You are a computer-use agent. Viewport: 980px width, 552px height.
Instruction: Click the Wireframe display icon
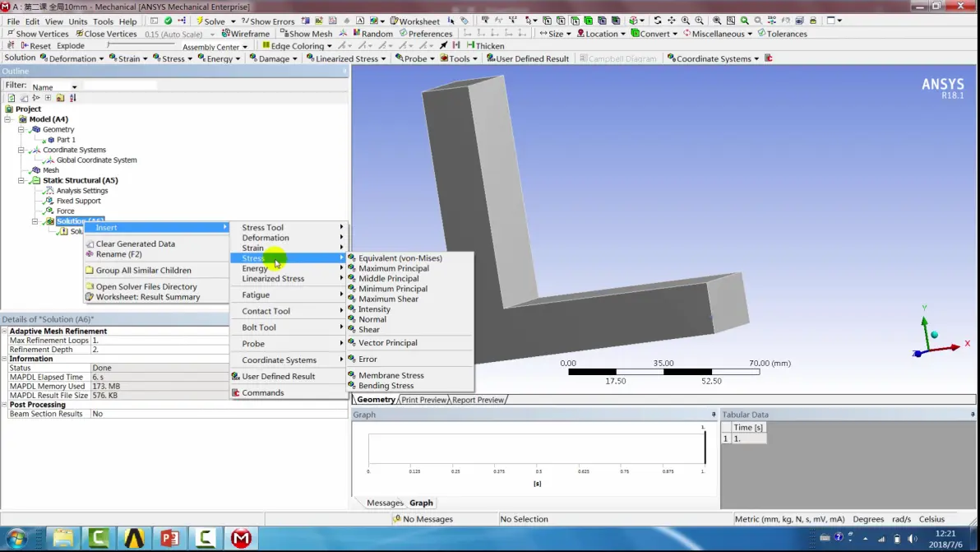225,33
